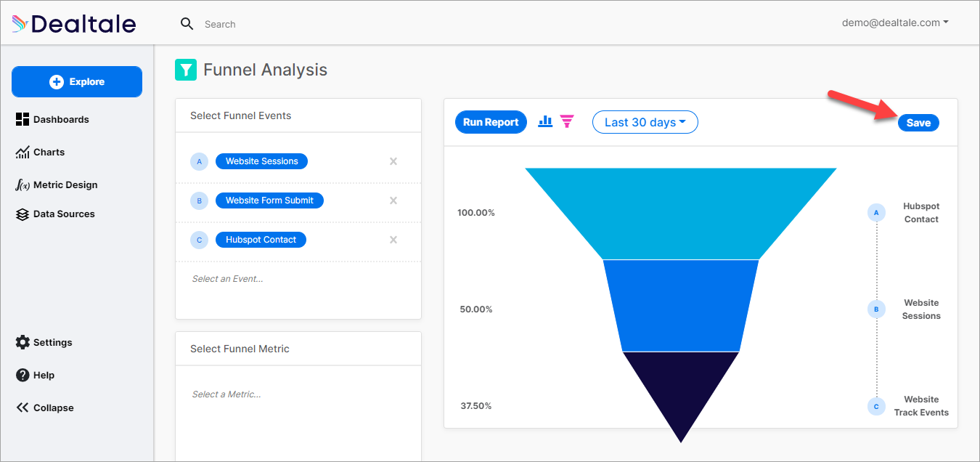Viewport: 980px width, 462px height.
Task: Open Dashboards from the sidebar
Action: click(52, 119)
